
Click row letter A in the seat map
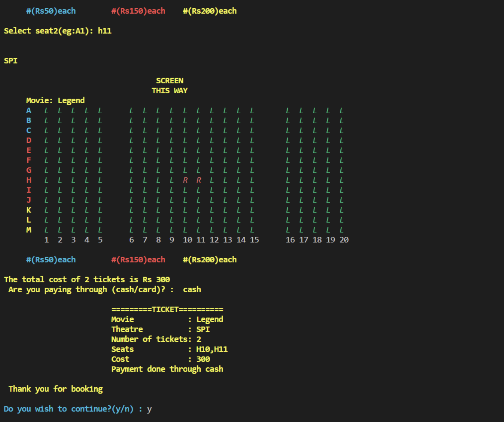(x=29, y=111)
